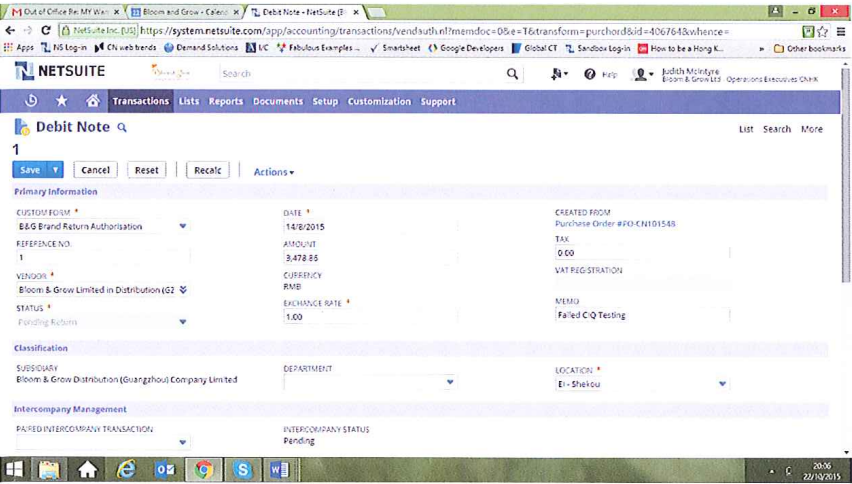Viewport: 852px width, 484px height.
Task: Click the global search magnifier icon
Action: pos(512,74)
